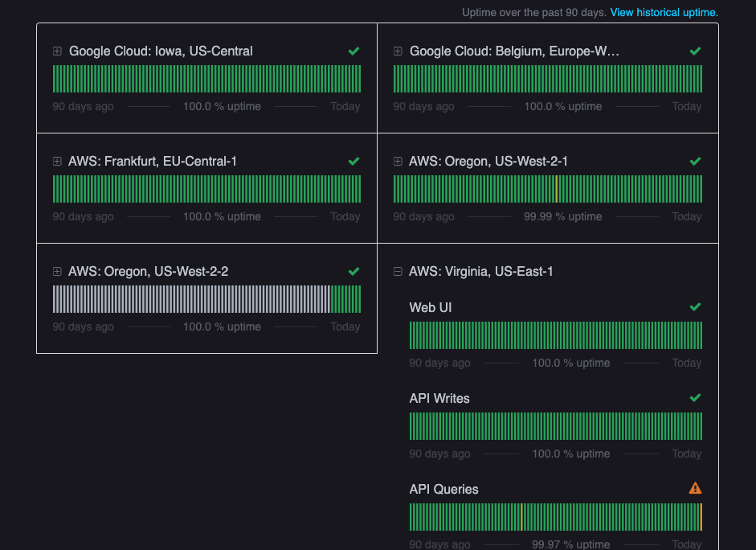Click the API Writes uptime bar chart

click(x=556, y=426)
